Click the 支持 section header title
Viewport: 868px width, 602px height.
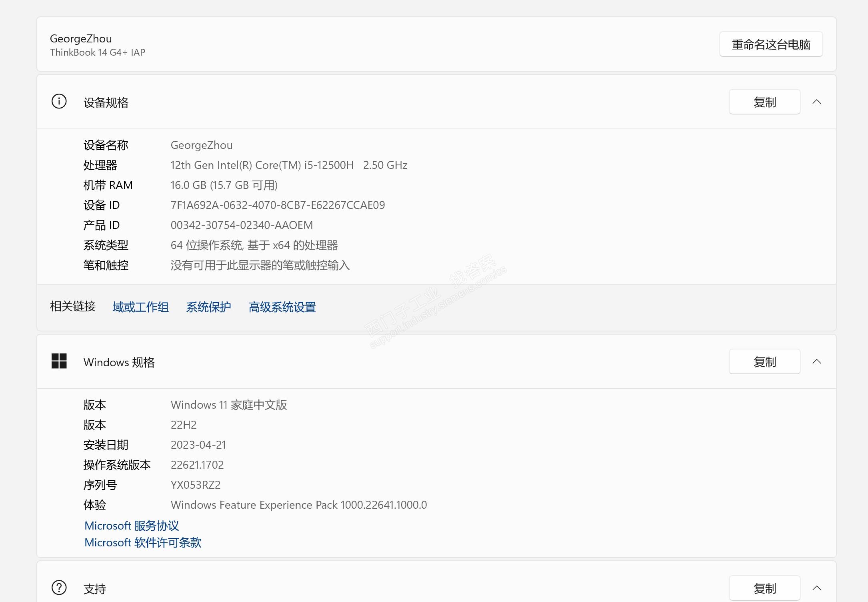click(95, 588)
